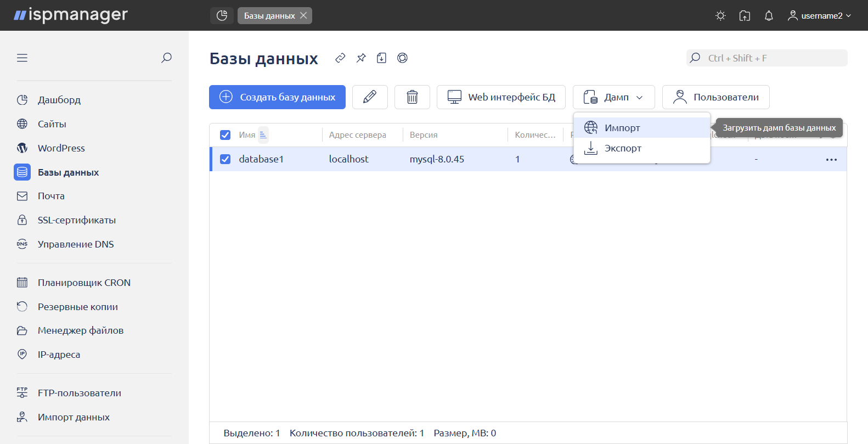Click the Ctrl+Shift+F search field
The height and width of the screenshot is (444, 868).
pos(774,58)
